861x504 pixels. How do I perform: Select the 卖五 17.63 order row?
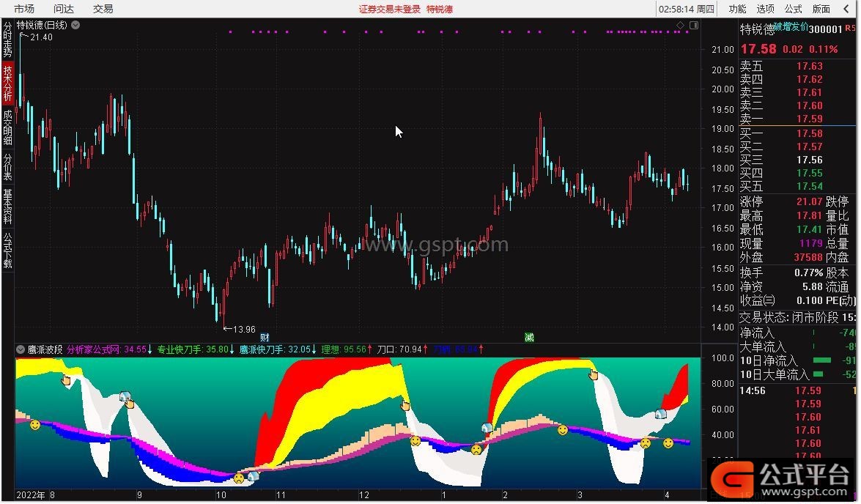pyautogui.click(x=797, y=66)
